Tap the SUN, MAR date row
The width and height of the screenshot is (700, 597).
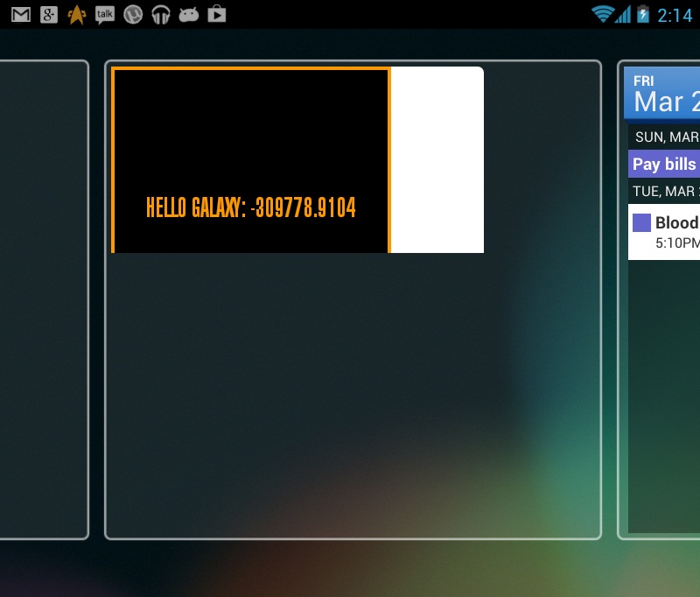tap(664, 137)
